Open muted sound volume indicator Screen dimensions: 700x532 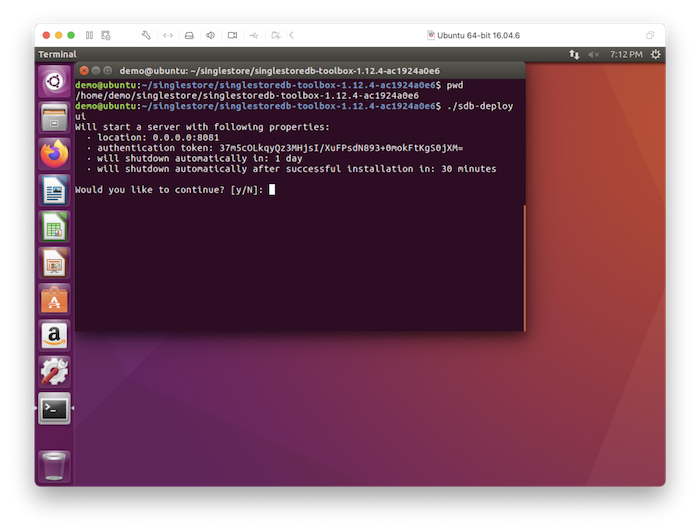click(x=593, y=54)
